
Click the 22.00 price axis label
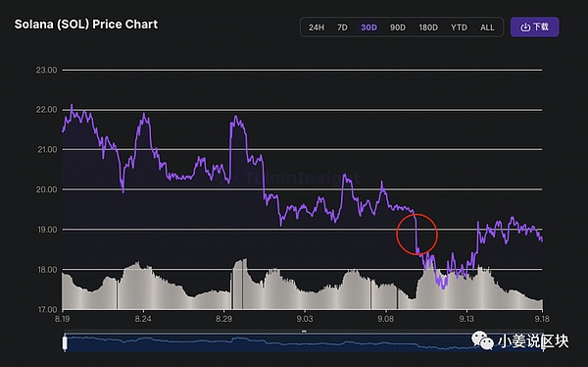click(x=46, y=110)
